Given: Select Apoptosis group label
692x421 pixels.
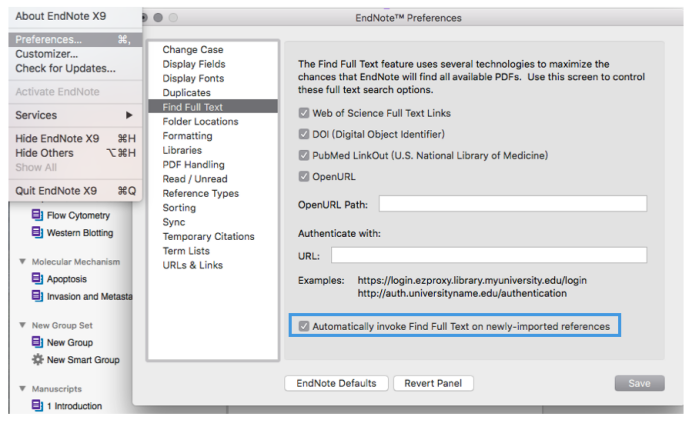Looking at the screenshot, I should 67,279.
